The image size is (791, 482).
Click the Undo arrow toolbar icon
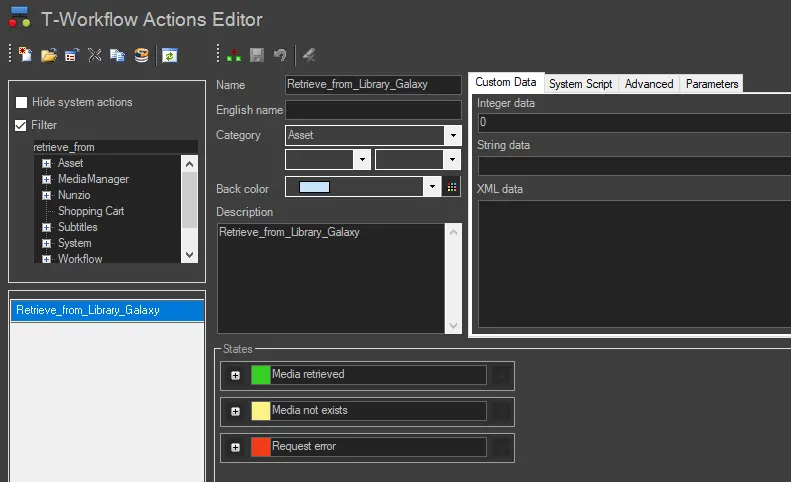[280, 56]
